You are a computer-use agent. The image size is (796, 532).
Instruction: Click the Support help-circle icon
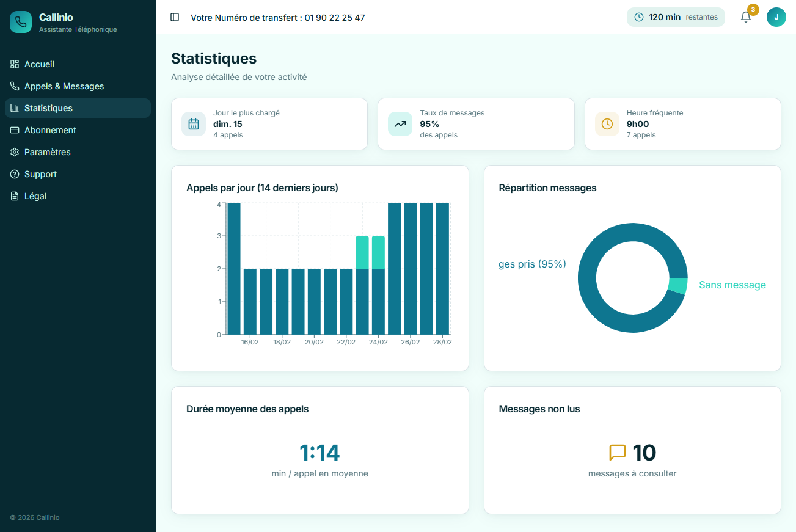pyautogui.click(x=15, y=174)
